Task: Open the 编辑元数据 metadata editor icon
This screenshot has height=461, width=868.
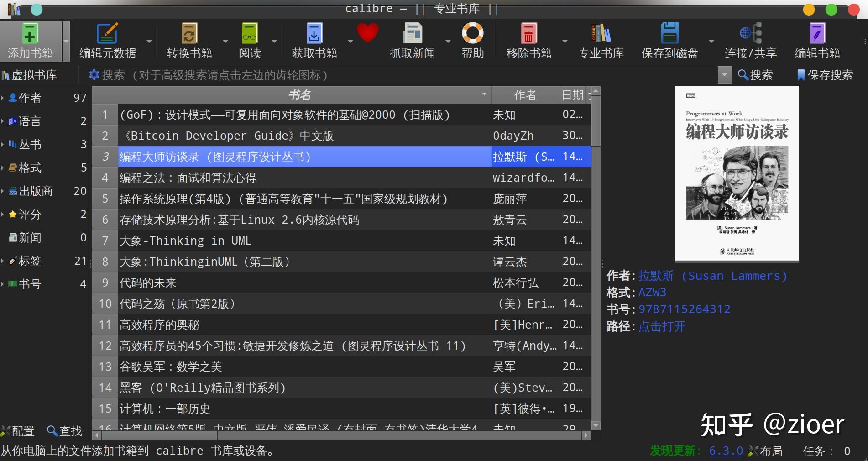Action: click(x=107, y=33)
